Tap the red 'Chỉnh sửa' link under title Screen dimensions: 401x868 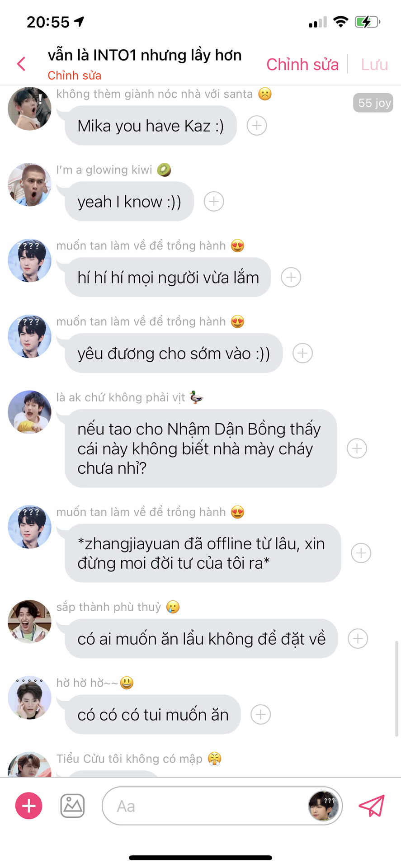point(75,75)
